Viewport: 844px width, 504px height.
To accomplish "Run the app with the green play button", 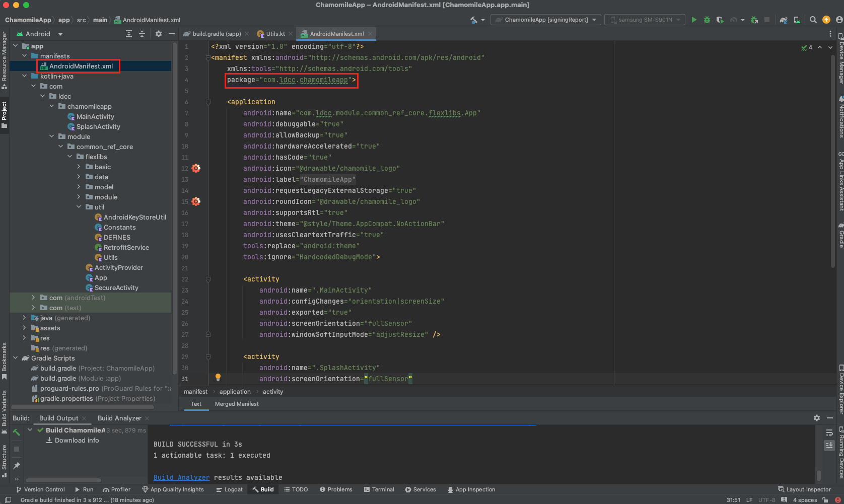I will point(694,20).
